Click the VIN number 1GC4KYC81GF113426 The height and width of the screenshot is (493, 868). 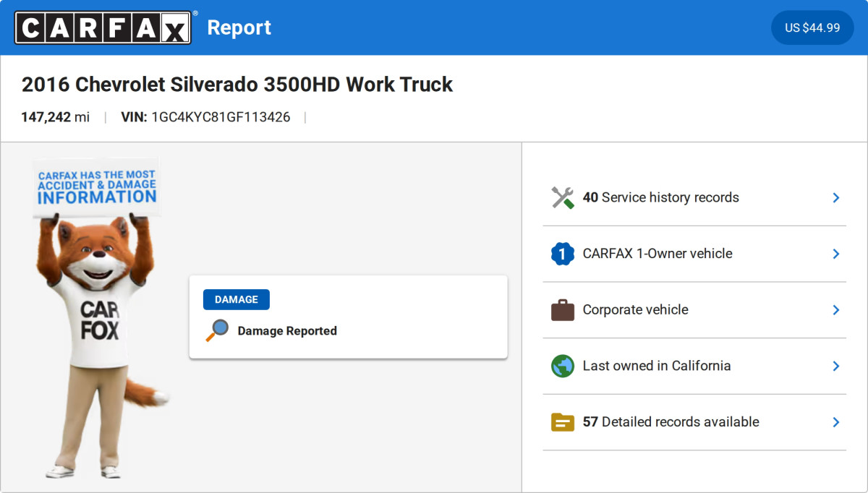221,117
